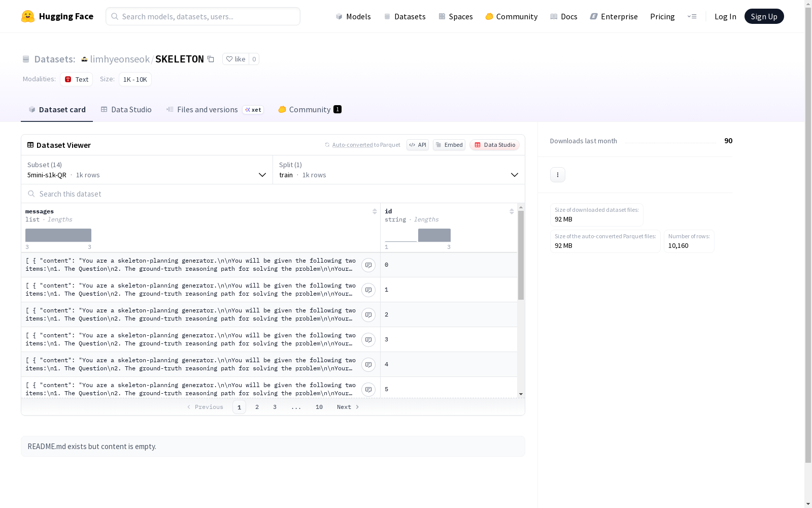Click the Sign Up button
This screenshot has height=508, width=812.
coord(764,16)
